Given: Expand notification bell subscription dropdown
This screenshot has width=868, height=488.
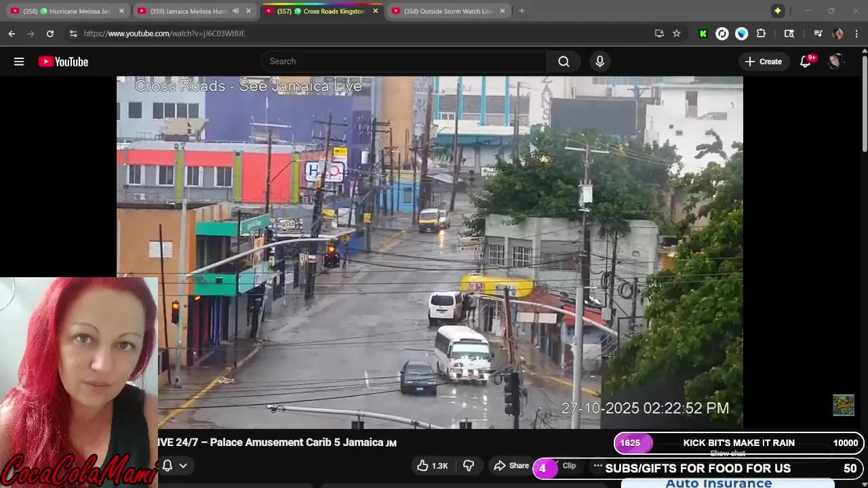Looking at the screenshot, I should [x=183, y=466].
